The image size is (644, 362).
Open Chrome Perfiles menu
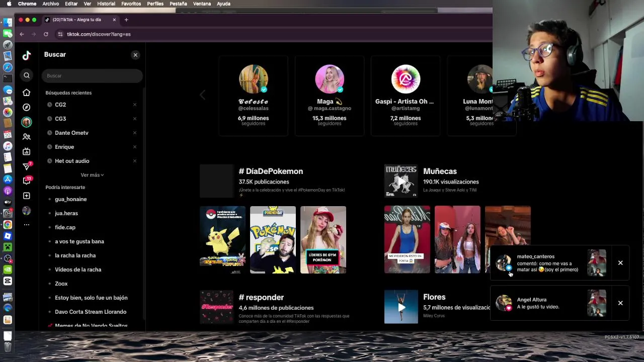[x=155, y=4]
